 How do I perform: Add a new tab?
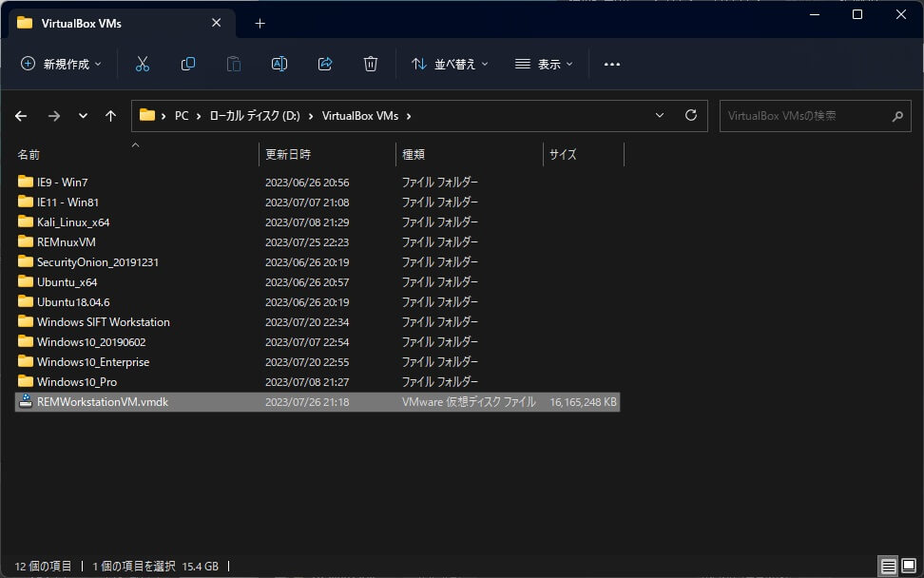pos(260,24)
